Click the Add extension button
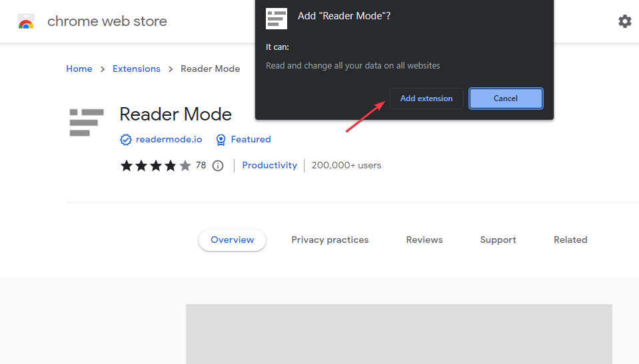 tap(426, 98)
